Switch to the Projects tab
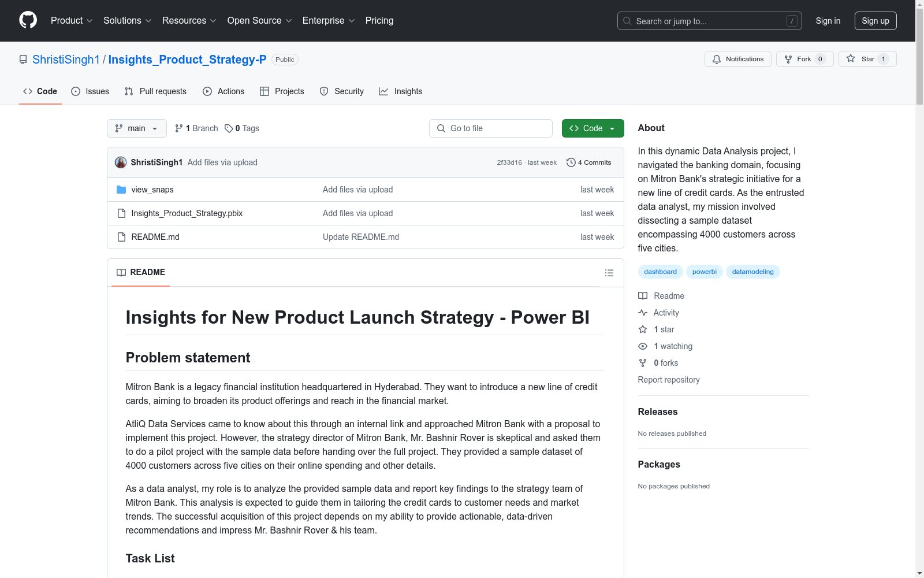 282,91
